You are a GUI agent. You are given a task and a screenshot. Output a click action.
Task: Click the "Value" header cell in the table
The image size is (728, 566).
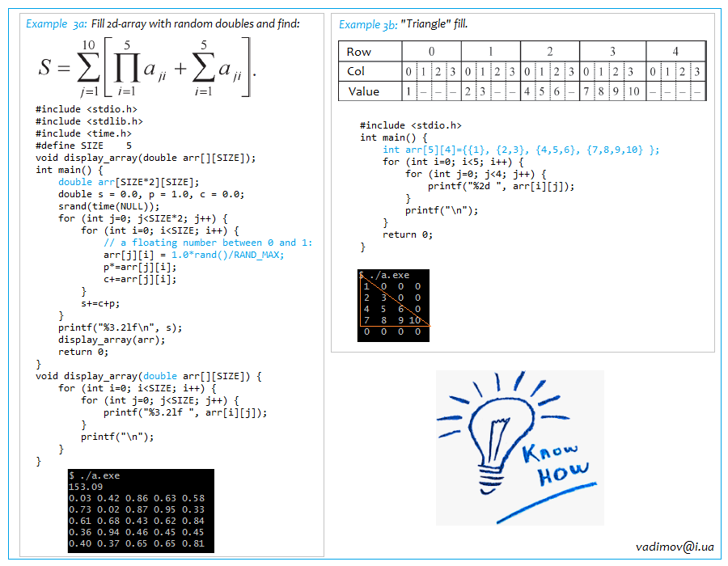[370, 91]
